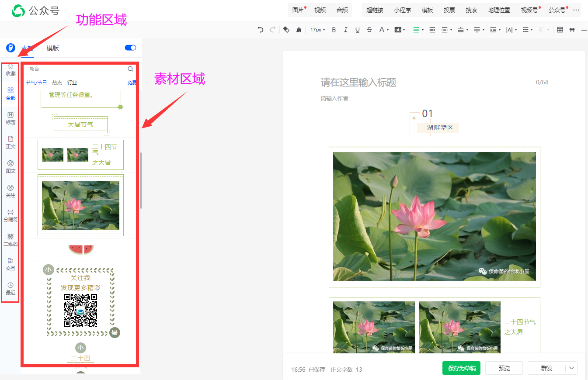Switch to the 模版 tab
This screenshot has width=588, height=380.
(x=52, y=48)
